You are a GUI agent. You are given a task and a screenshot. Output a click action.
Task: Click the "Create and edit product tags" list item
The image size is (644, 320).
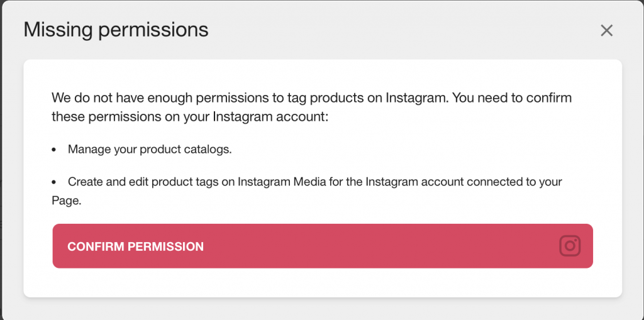pos(307,191)
